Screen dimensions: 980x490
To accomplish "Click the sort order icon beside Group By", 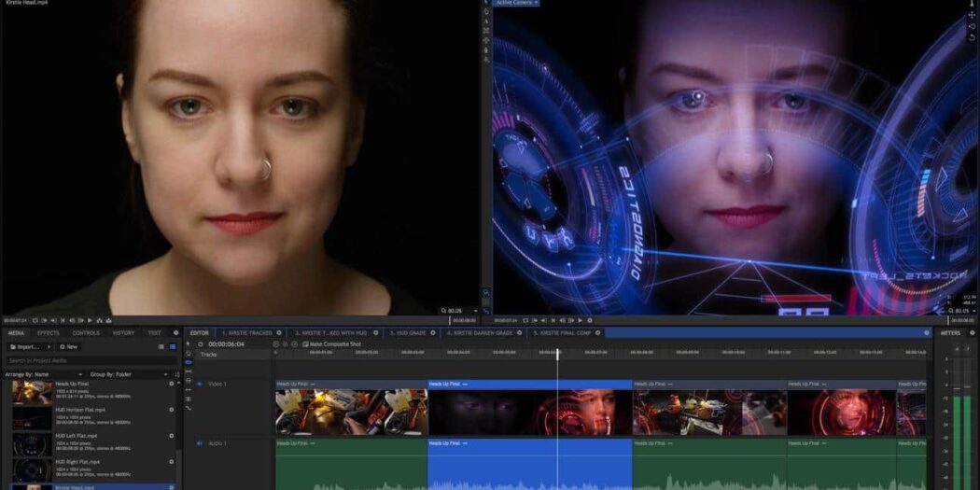I will point(177,374).
